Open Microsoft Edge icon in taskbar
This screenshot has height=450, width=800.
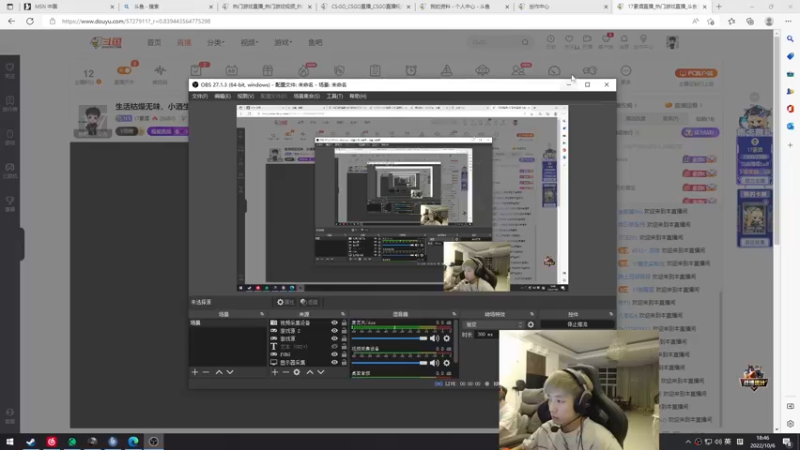133,442
